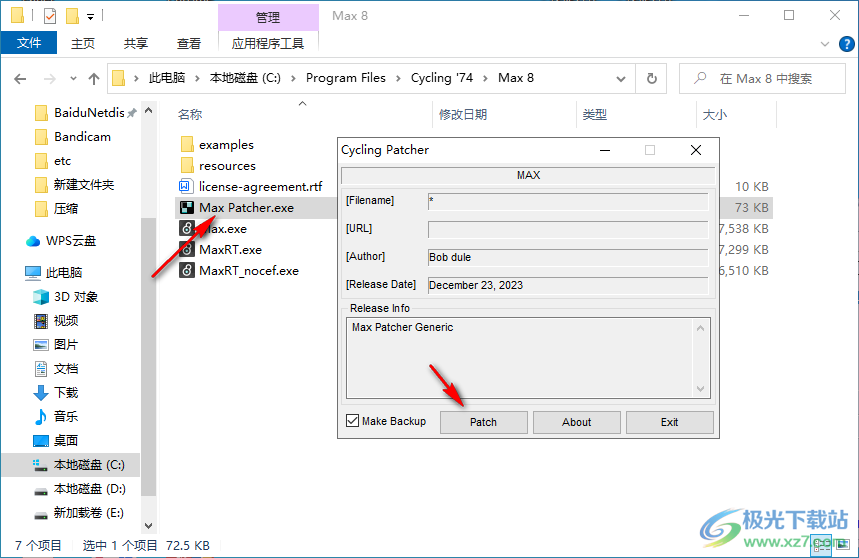Click the search box for Max 8

[x=762, y=79]
